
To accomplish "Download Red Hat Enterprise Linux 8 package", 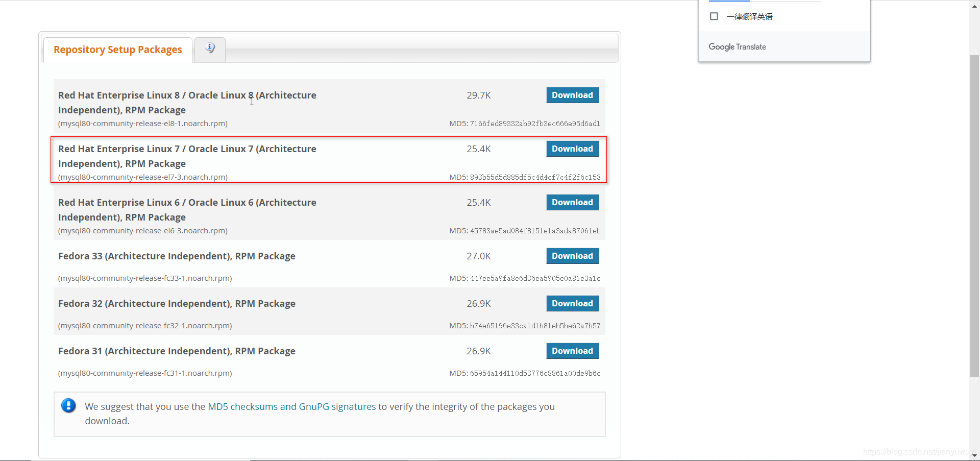I will tap(573, 95).
